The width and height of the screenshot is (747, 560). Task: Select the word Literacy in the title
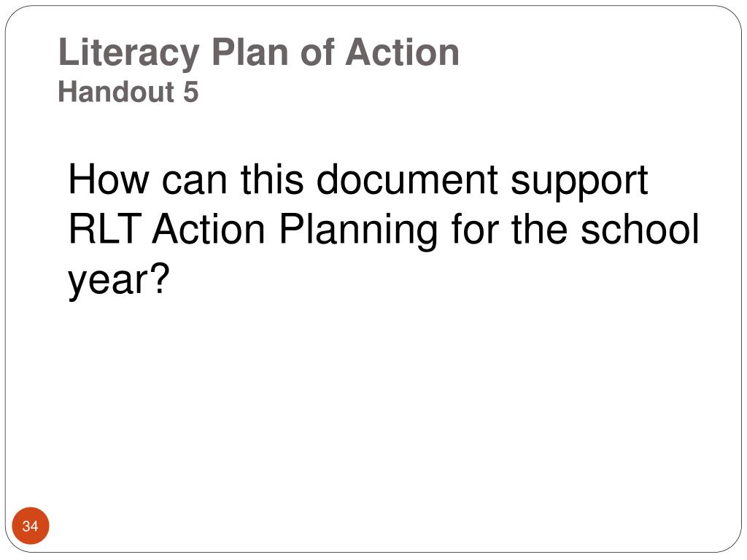tap(128, 53)
